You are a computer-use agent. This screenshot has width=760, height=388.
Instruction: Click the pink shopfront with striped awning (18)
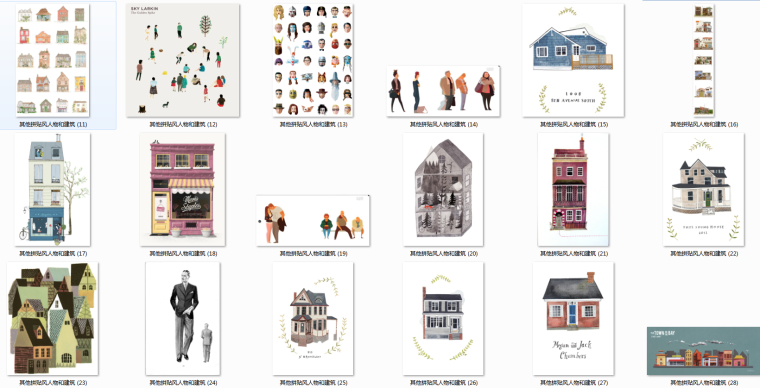183,190
